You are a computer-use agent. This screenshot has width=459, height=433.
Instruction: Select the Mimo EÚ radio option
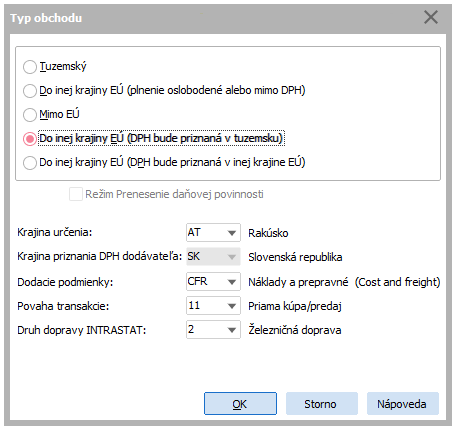pos(30,115)
